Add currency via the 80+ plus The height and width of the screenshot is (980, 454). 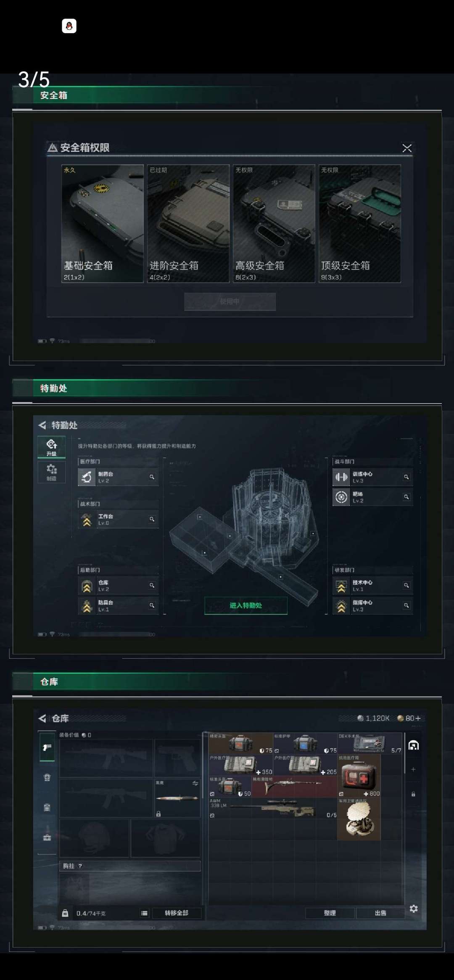click(x=418, y=718)
